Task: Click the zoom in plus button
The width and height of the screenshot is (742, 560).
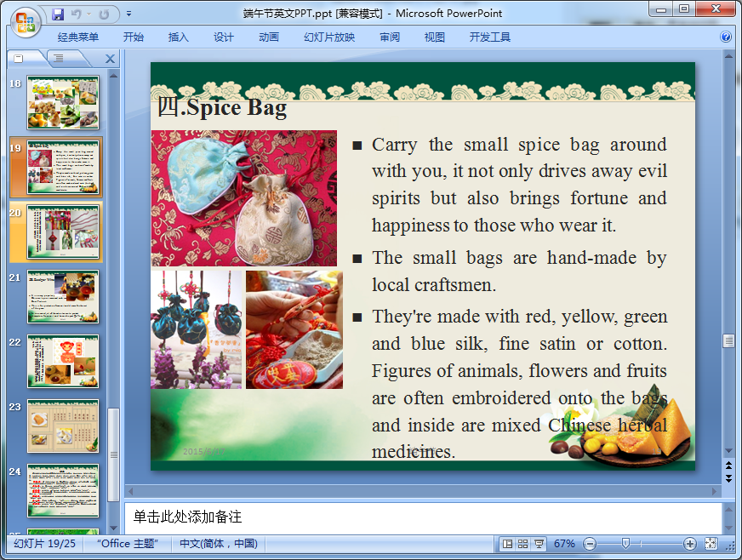Action: click(x=689, y=545)
